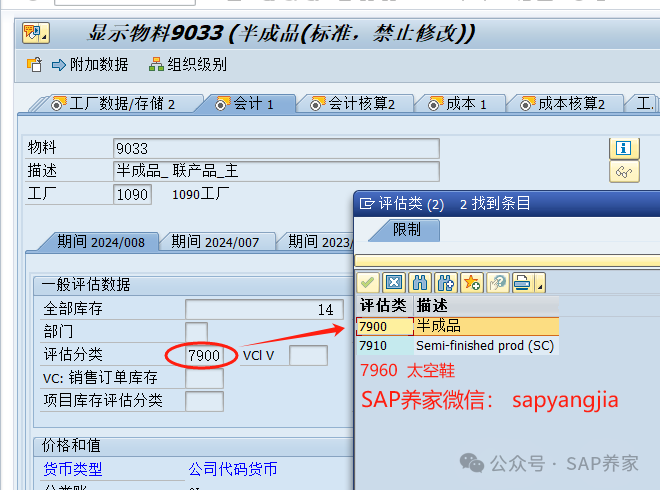
Task: Click the 货币类型 link
Action: click(x=73, y=469)
